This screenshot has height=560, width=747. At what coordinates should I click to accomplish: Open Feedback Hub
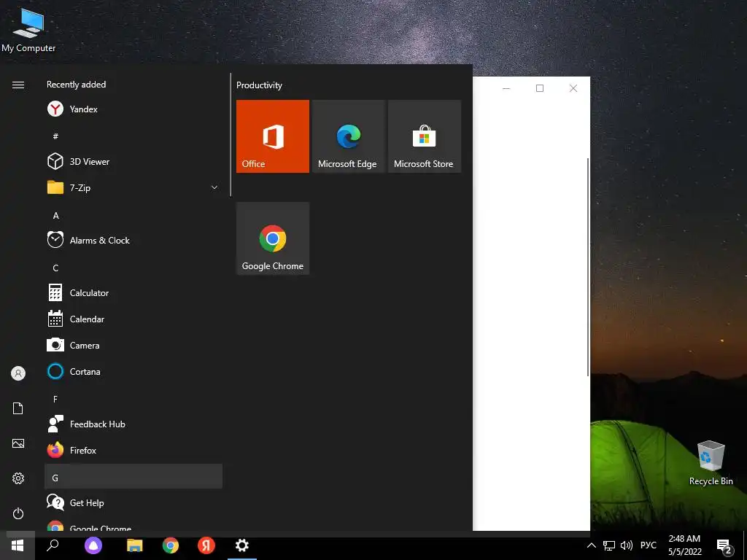coord(133,424)
